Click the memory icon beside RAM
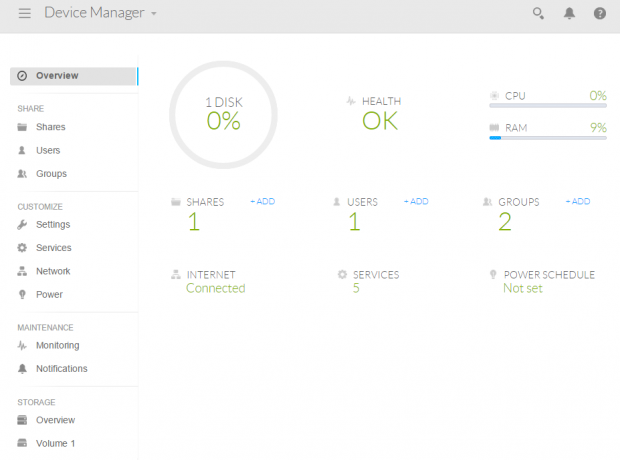The height and width of the screenshot is (460, 620). click(494, 127)
